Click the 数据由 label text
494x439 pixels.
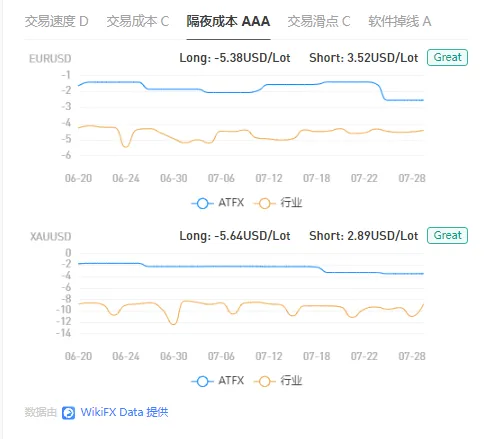pyautogui.click(x=41, y=412)
